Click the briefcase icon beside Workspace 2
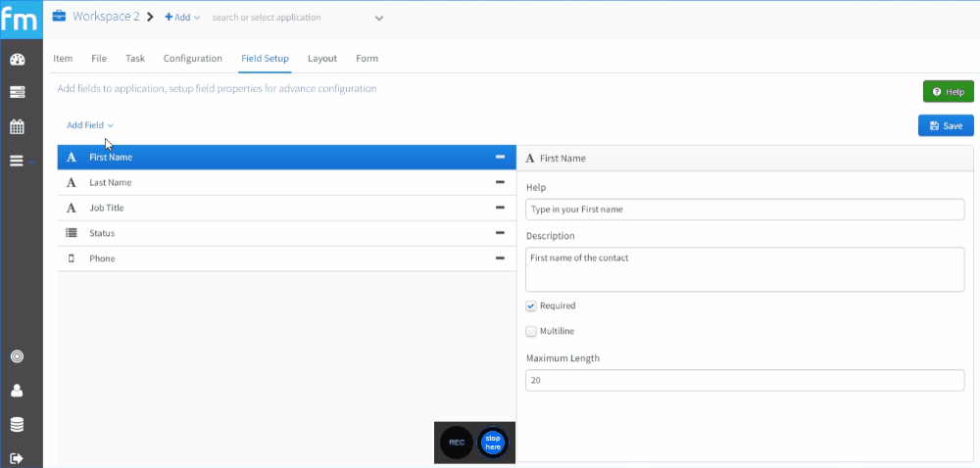Image resolution: width=980 pixels, height=468 pixels. [x=59, y=17]
